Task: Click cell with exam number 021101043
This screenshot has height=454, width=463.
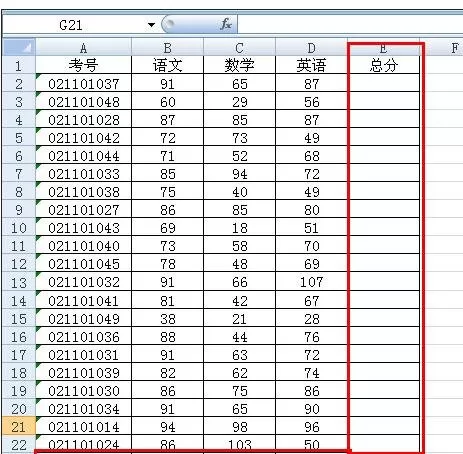Action: point(84,227)
